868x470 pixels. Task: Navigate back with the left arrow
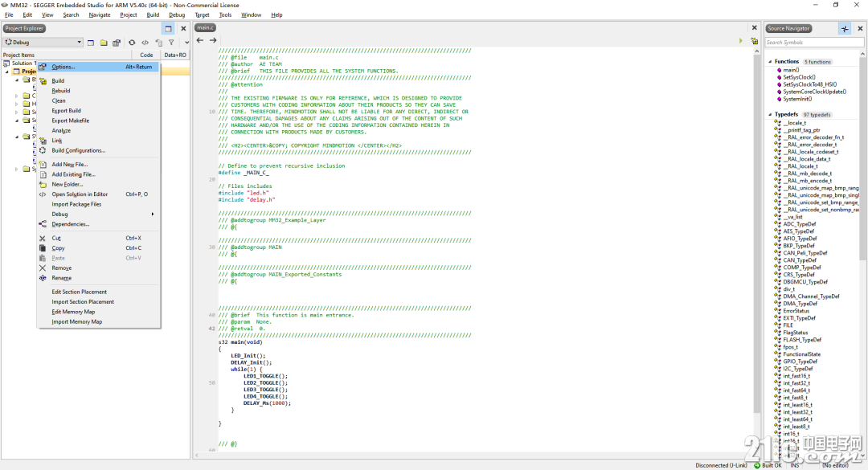point(200,40)
